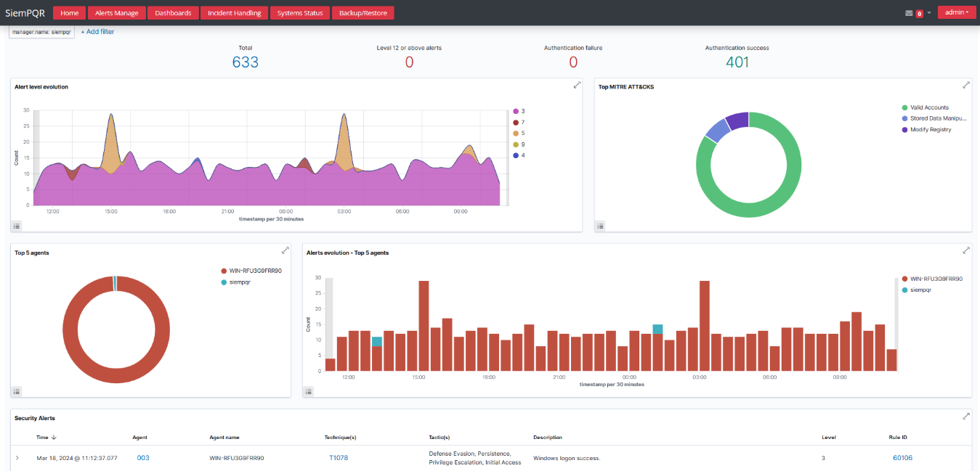Toggle legend list in Top 5 agents chart
The width and height of the screenshot is (980, 471).
(17, 391)
